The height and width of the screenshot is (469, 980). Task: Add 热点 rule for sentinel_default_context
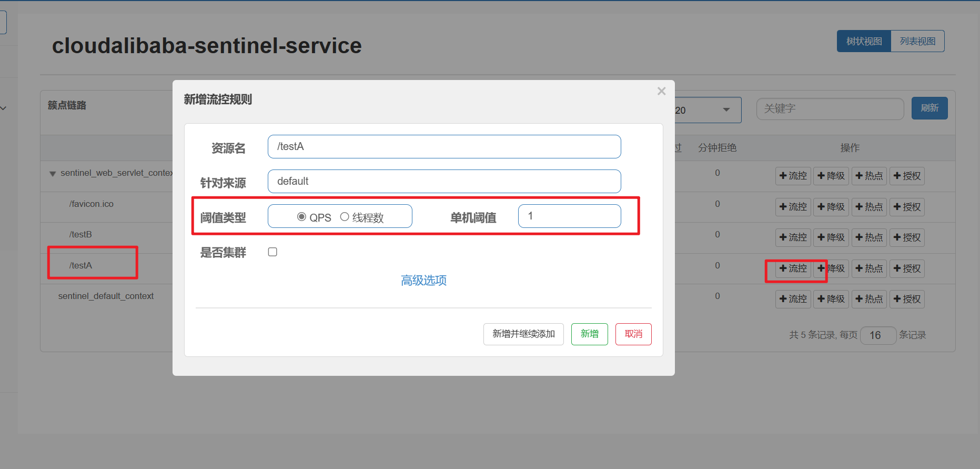point(869,299)
